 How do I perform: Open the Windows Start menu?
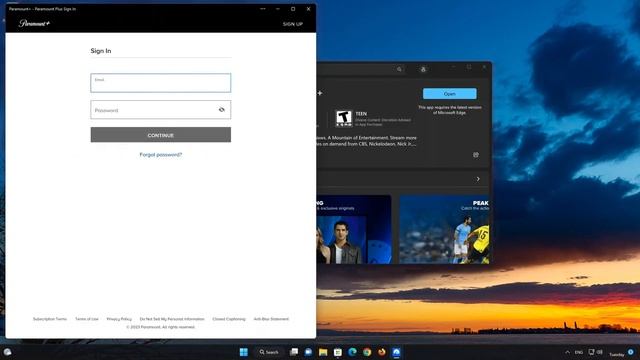pos(244,352)
